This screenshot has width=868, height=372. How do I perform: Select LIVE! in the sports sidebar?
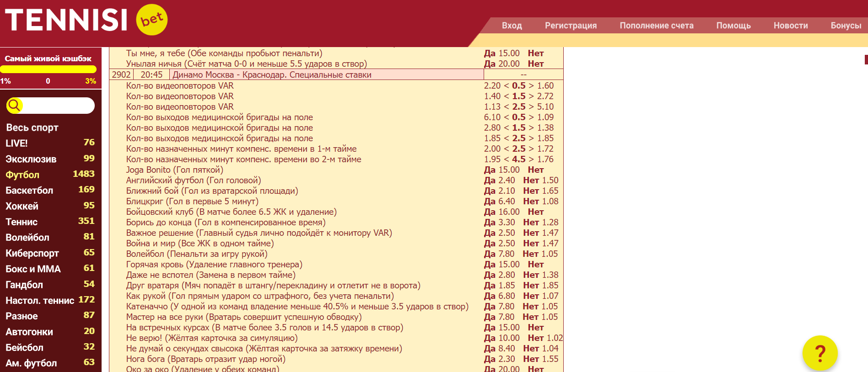pyautogui.click(x=17, y=143)
